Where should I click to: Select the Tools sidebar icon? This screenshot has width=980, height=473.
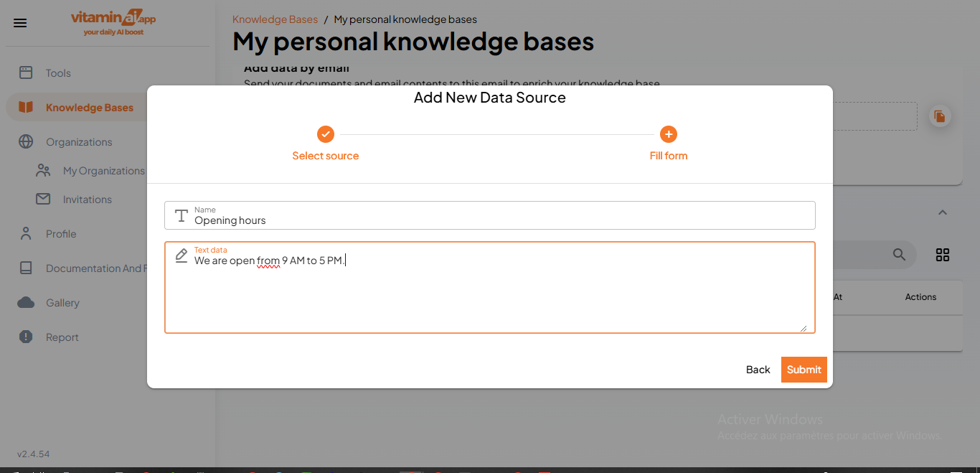point(26,72)
